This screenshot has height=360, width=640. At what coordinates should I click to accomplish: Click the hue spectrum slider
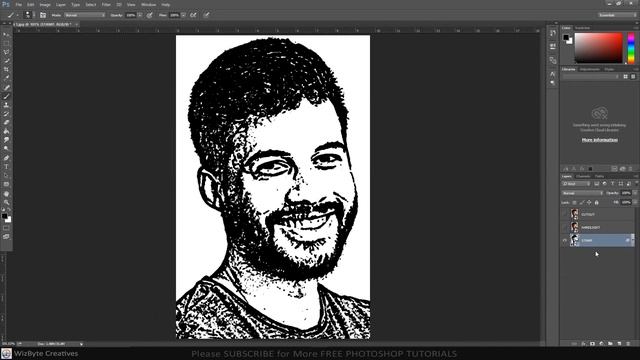[x=631, y=48]
